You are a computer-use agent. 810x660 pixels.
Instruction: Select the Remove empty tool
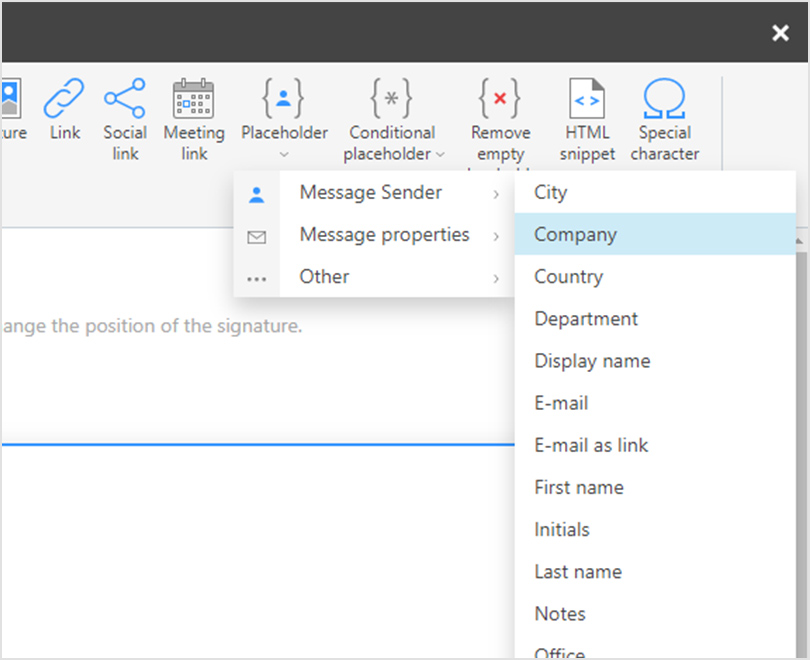tap(499, 100)
